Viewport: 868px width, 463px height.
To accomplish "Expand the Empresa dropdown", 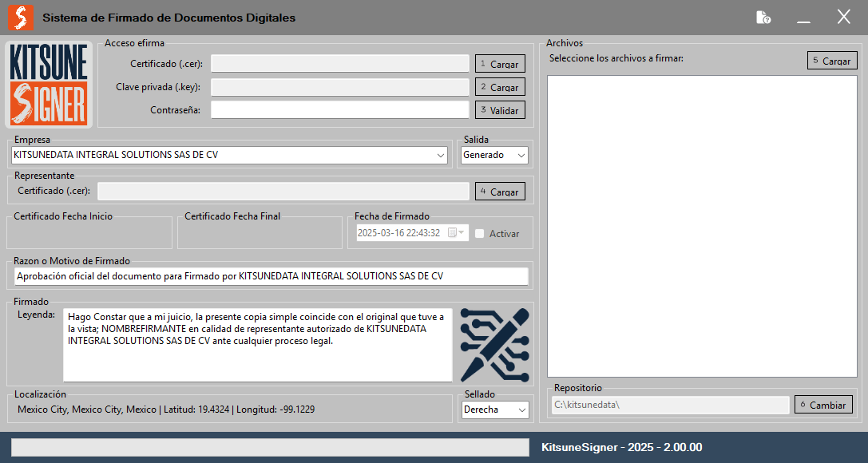I will tap(442, 156).
